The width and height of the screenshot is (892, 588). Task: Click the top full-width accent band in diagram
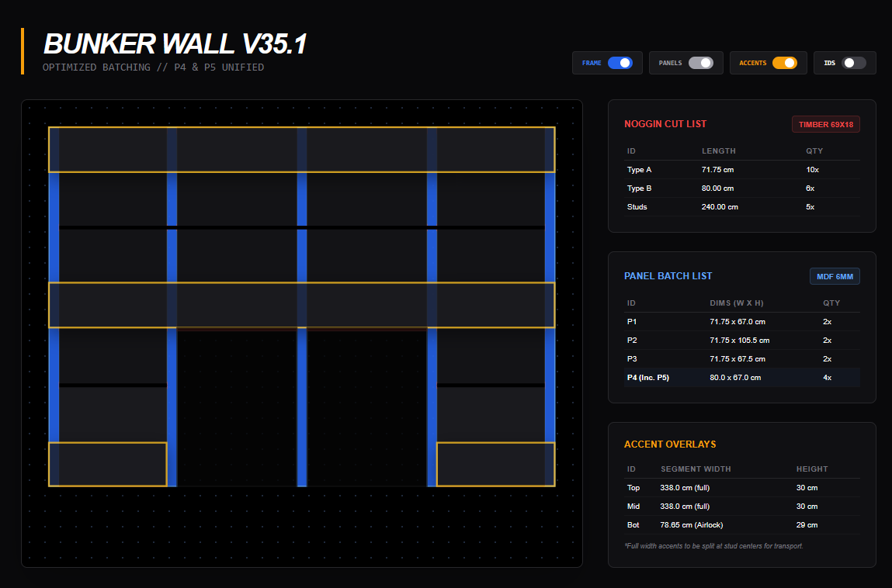[x=301, y=149]
